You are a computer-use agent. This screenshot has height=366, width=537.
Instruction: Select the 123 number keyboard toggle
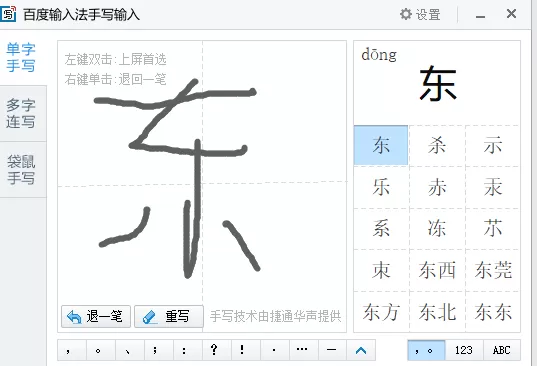tap(464, 350)
